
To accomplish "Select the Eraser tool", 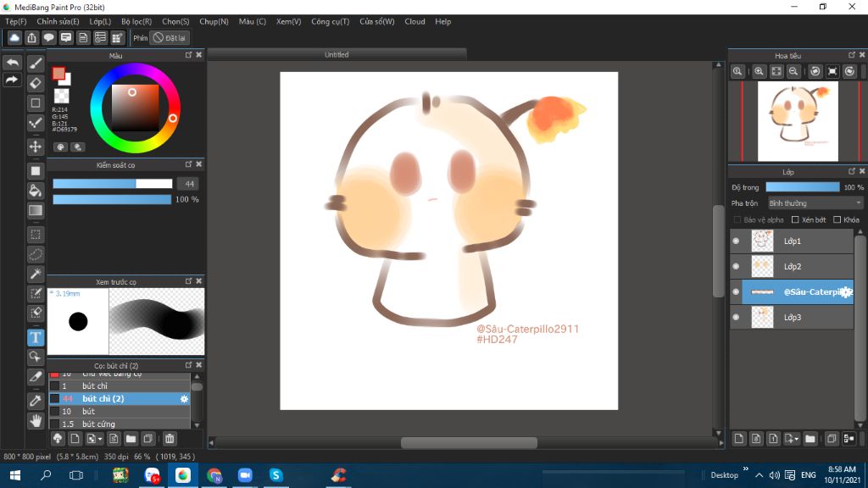I will pyautogui.click(x=36, y=83).
